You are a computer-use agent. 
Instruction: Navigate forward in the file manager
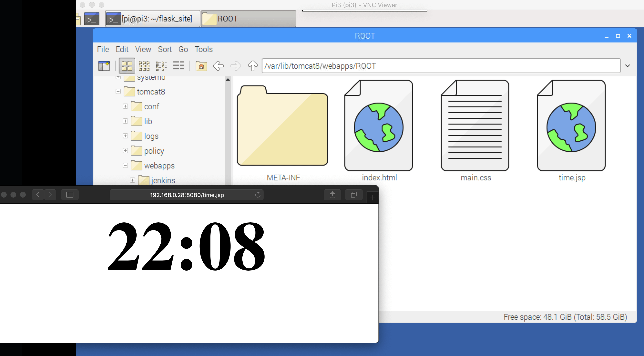coord(235,66)
